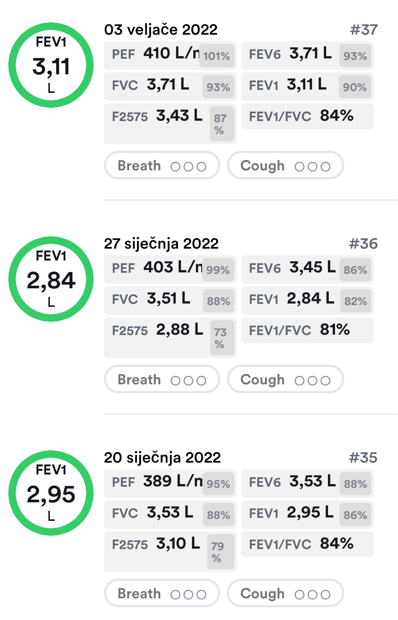Tap the Cough pill for 20 siječnja 2022
The width and height of the screenshot is (398, 620).
tap(285, 594)
